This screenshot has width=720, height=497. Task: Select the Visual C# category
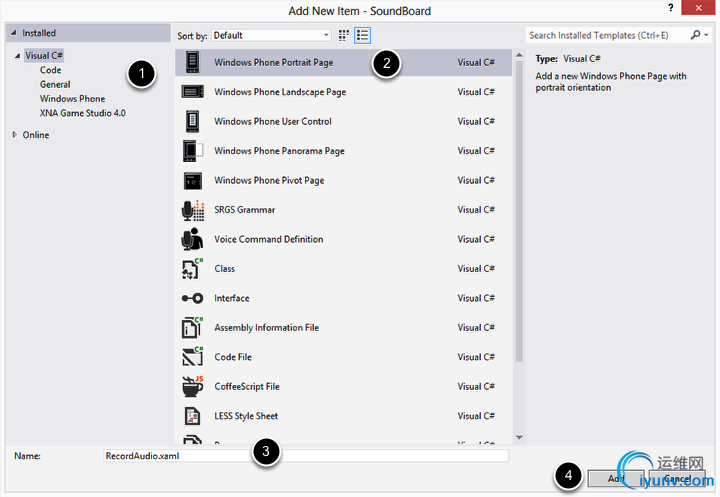pyautogui.click(x=44, y=56)
